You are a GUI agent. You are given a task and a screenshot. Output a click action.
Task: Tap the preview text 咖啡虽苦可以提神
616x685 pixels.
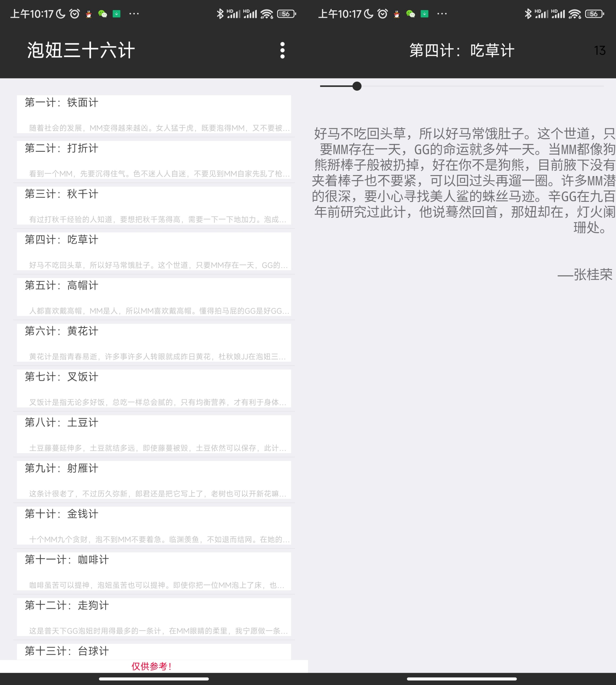click(157, 585)
